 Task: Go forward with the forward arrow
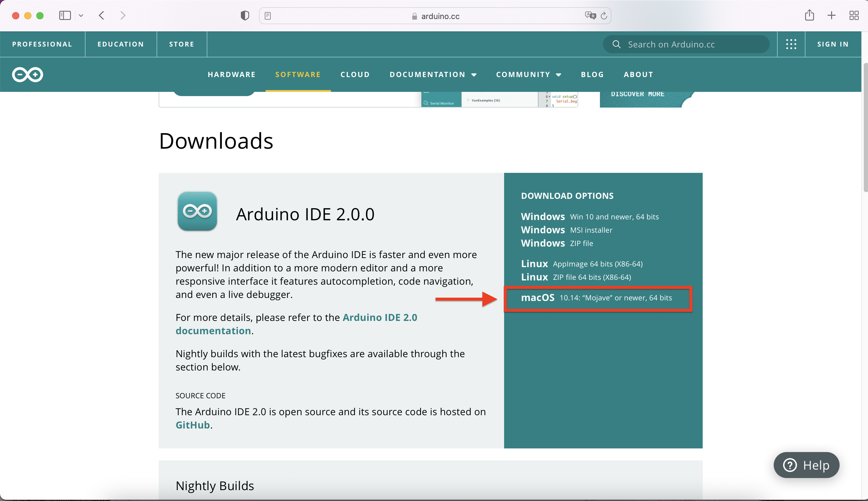[x=123, y=15]
